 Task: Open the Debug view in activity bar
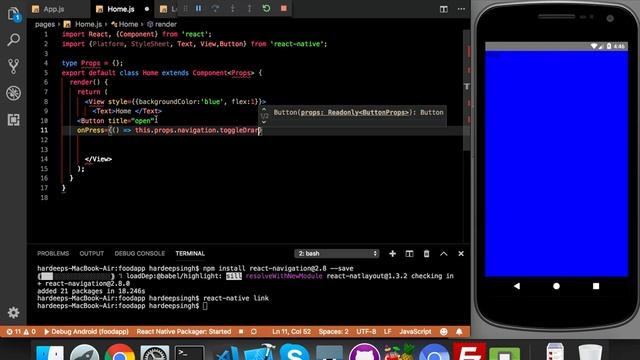click(x=13, y=93)
